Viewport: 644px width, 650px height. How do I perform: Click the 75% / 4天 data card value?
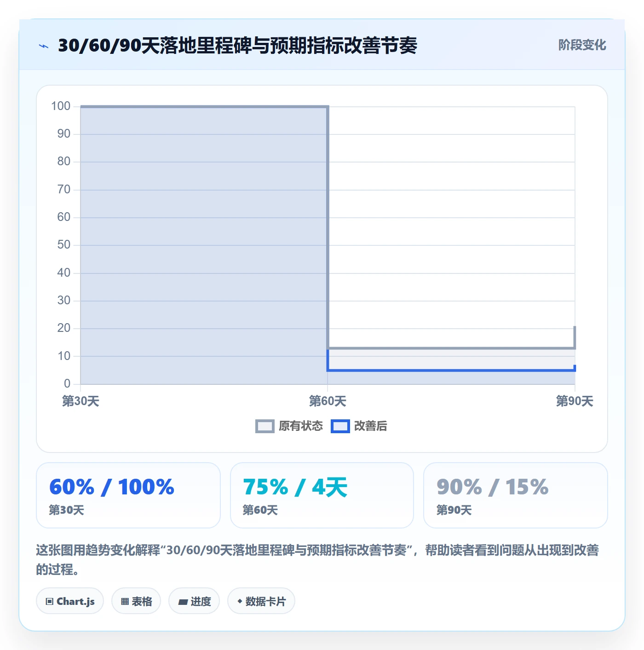(295, 487)
